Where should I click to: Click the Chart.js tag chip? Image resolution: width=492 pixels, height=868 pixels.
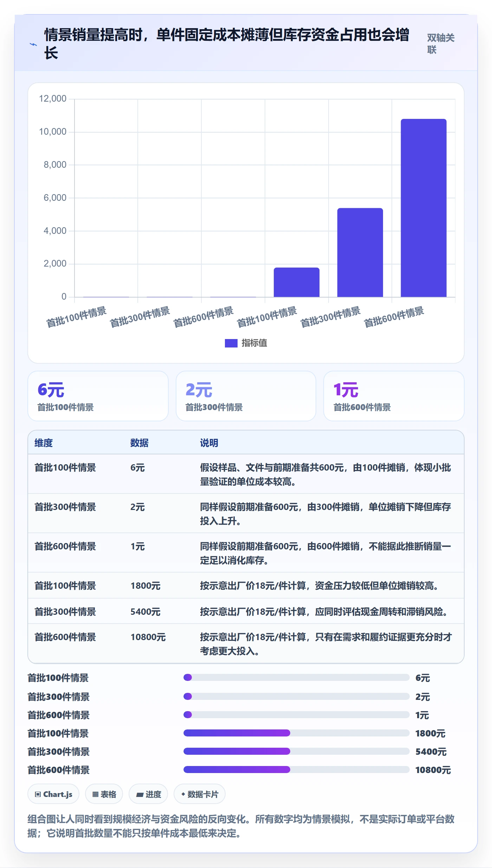click(53, 794)
